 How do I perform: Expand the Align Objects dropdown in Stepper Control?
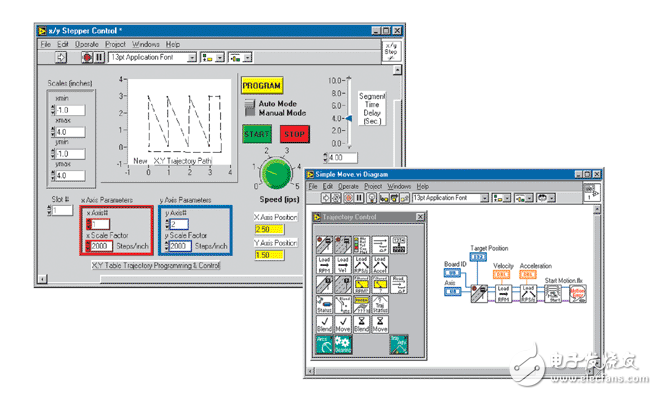tap(212, 57)
